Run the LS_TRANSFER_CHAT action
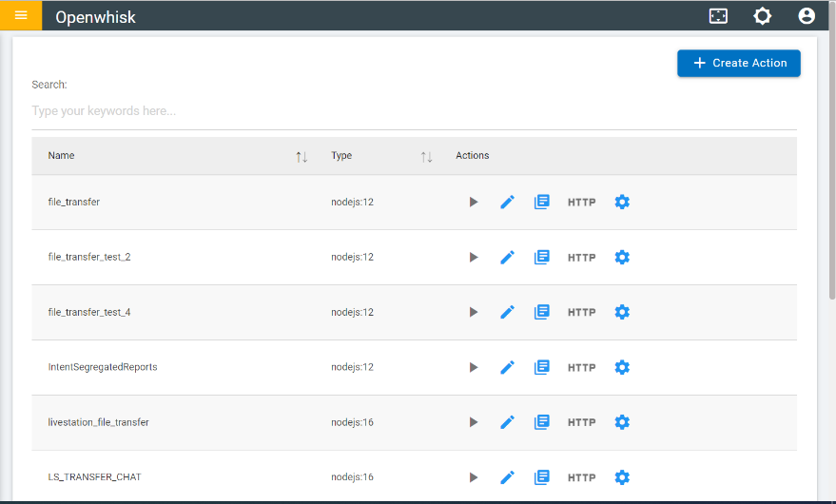The height and width of the screenshot is (504, 836). (474, 477)
